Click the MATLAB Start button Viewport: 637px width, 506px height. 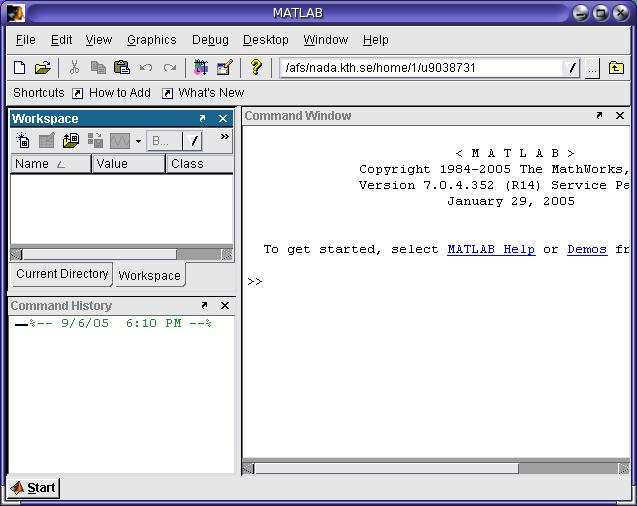(x=33, y=487)
